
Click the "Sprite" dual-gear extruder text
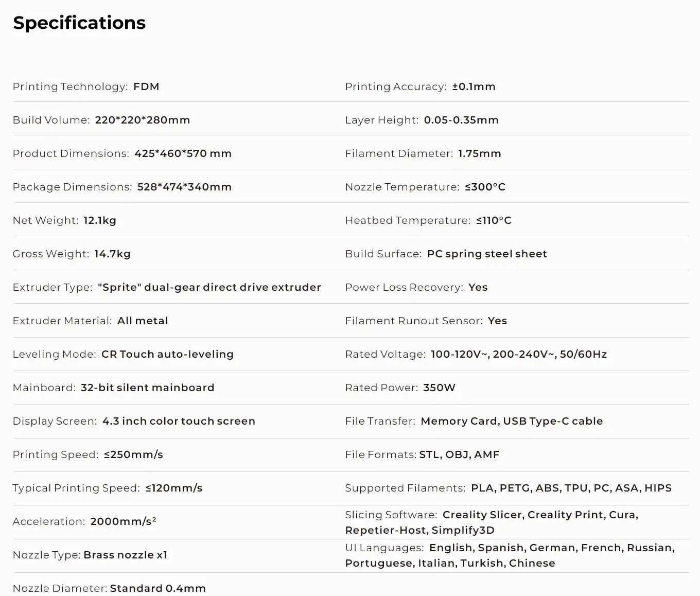(x=209, y=287)
